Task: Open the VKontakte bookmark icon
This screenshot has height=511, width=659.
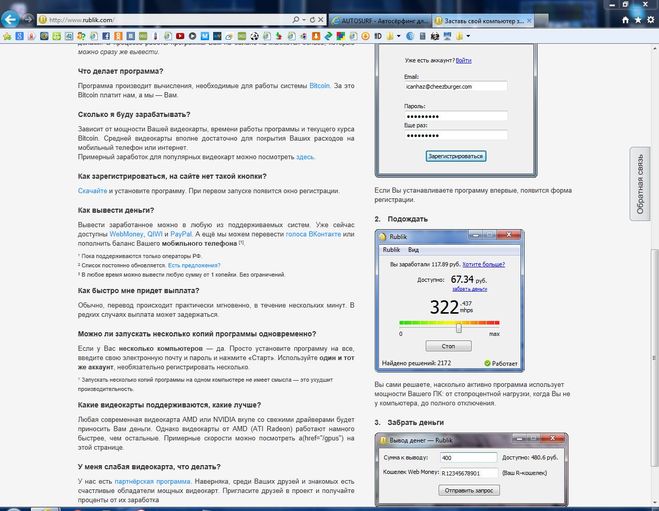Action: point(131,36)
